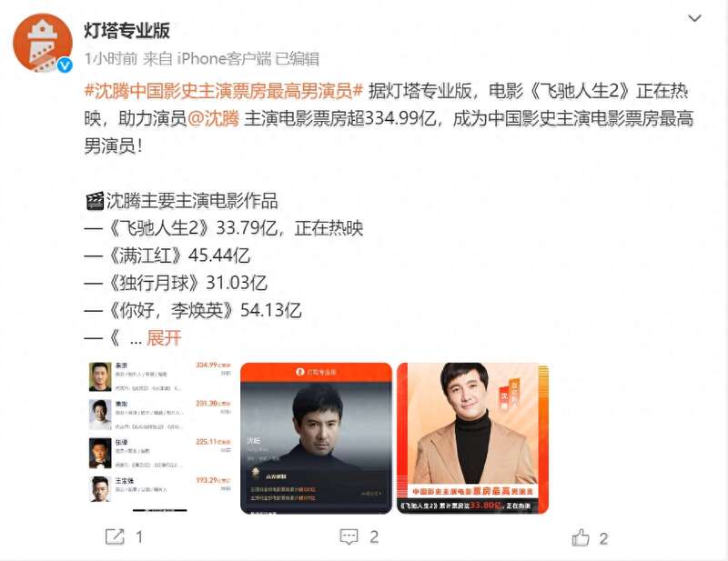Viewport: 728px width, 561px height.
Task: View the dark 灯塔专业版 profile card image
Action: pyautogui.click(x=316, y=437)
